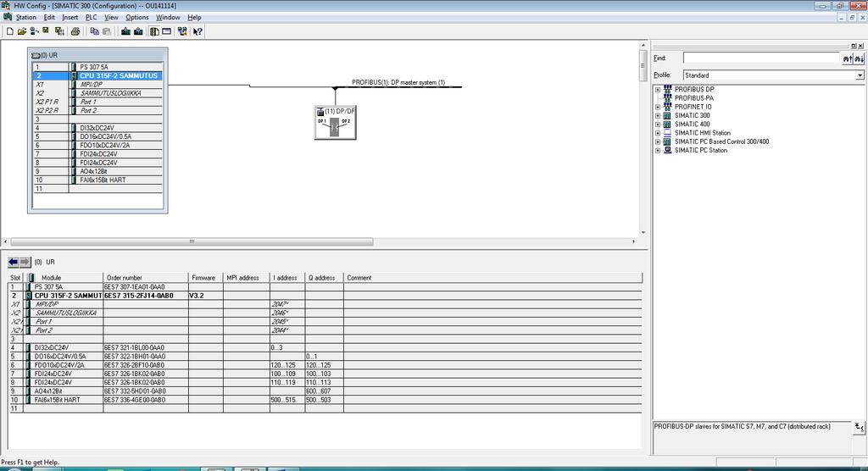Open the Options menu

click(136, 17)
